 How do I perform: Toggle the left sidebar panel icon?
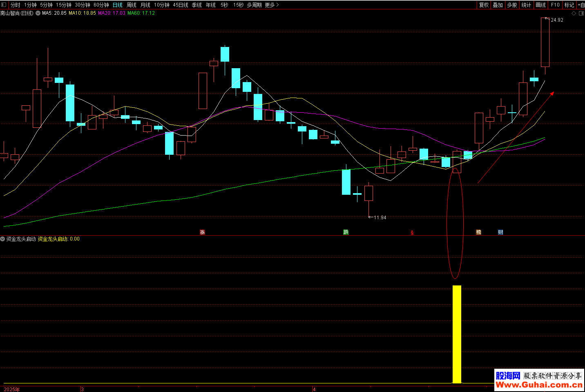tap(4, 5)
